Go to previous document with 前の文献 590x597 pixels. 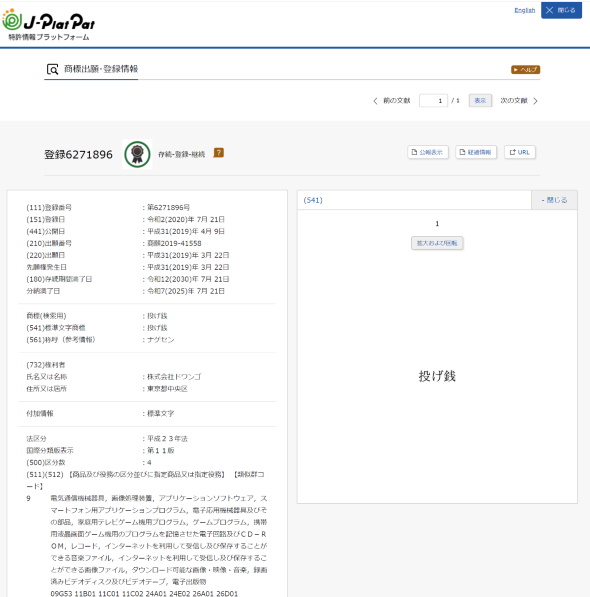point(392,101)
